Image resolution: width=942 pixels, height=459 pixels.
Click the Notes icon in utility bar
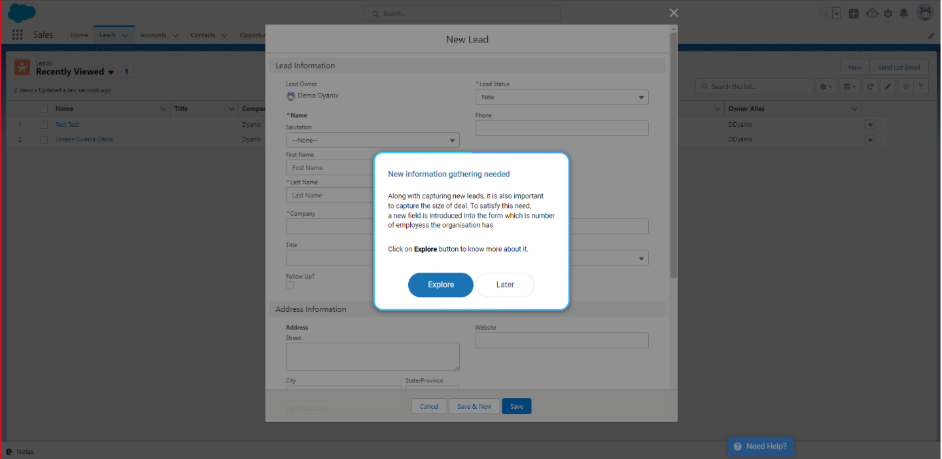click(x=9, y=452)
